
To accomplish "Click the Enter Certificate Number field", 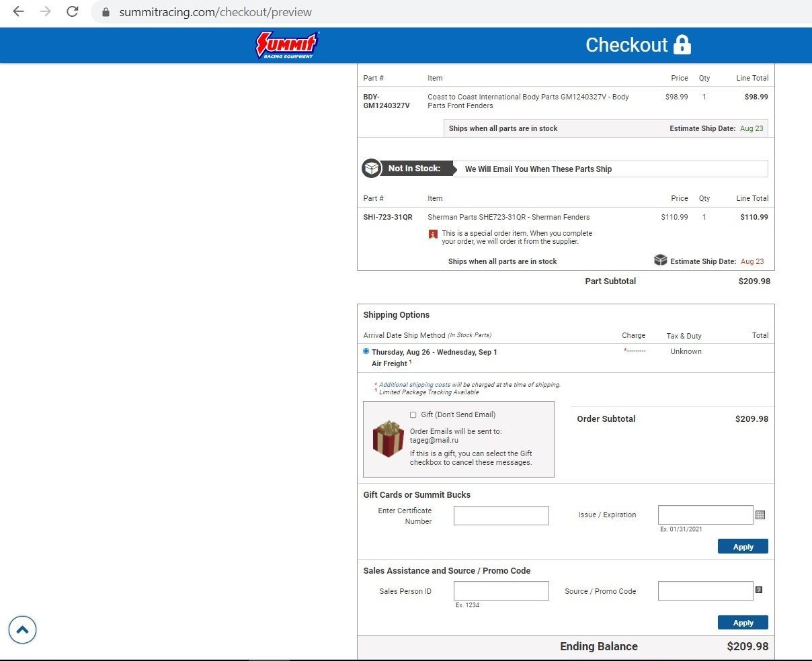I will [x=501, y=515].
